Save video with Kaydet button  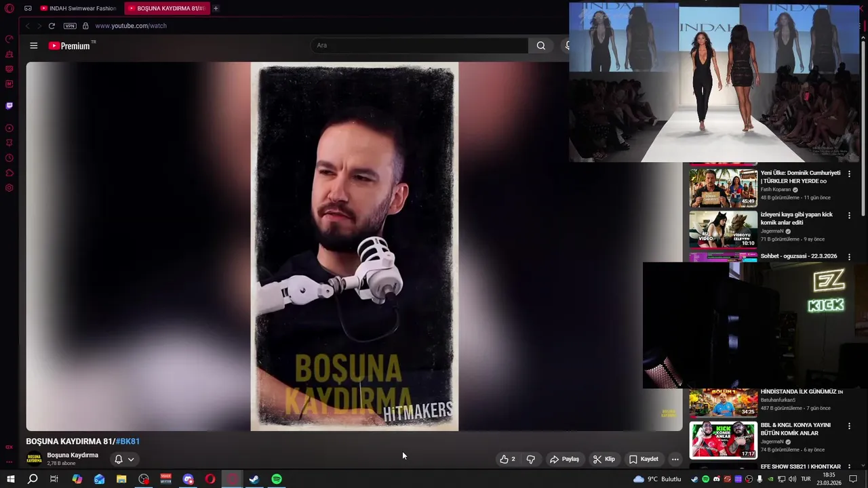(x=643, y=459)
